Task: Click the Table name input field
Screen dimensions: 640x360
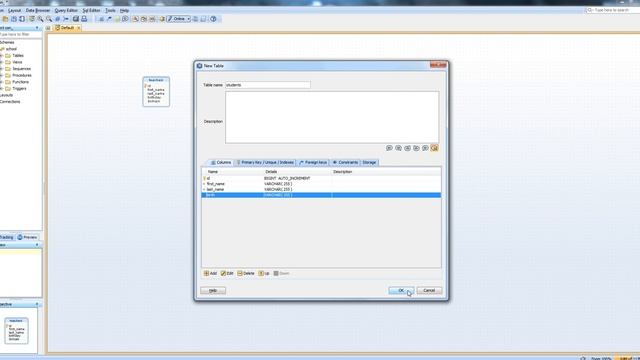Action: (x=268, y=85)
